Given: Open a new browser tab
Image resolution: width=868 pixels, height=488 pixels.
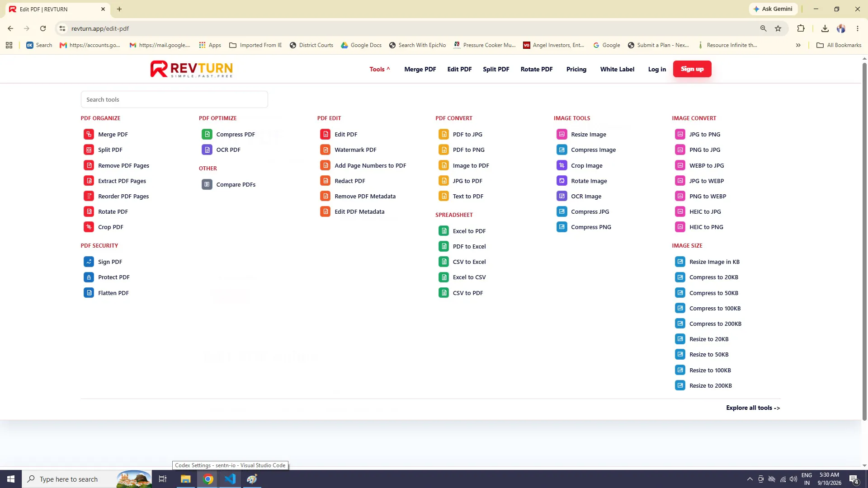Looking at the screenshot, I should 119,9.
